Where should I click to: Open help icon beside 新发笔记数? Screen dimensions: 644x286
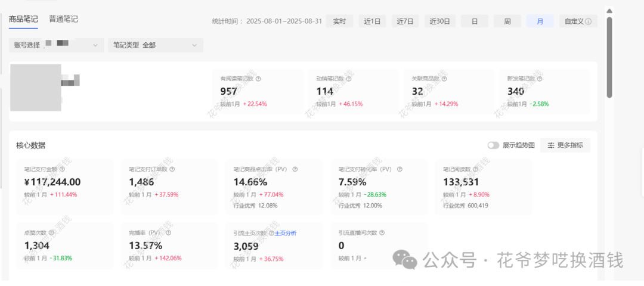coord(539,79)
